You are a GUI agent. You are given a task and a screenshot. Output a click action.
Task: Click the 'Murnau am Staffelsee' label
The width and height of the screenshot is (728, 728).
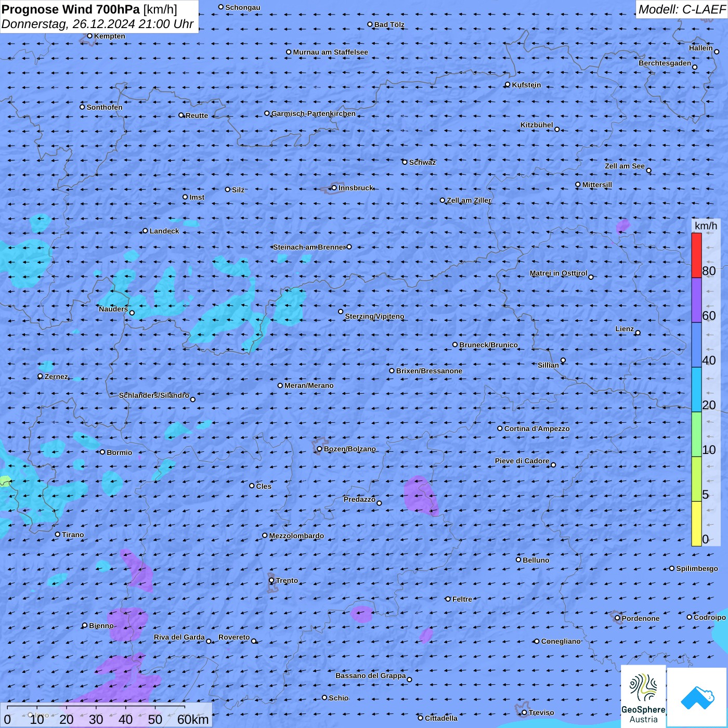(x=331, y=52)
